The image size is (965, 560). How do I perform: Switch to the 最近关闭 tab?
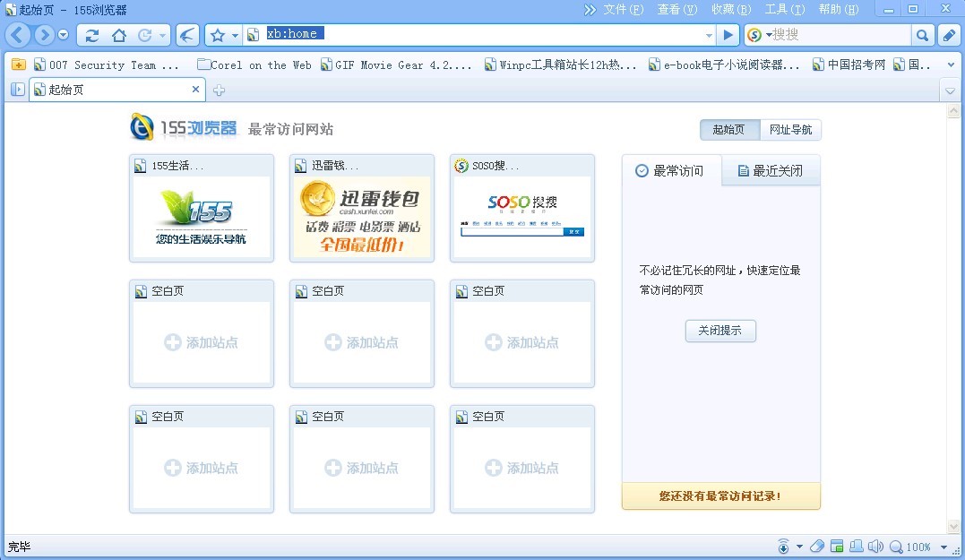(770, 170)
